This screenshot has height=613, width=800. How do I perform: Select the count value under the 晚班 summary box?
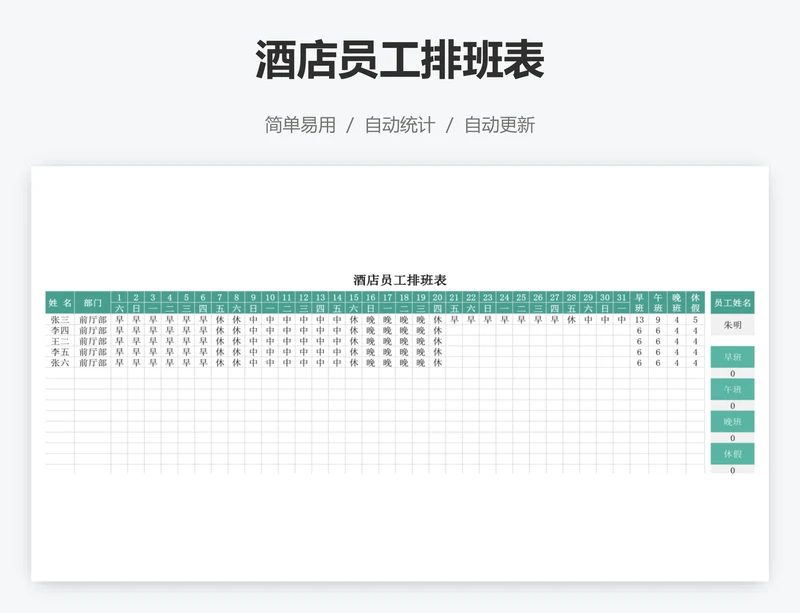click(732, 438)
